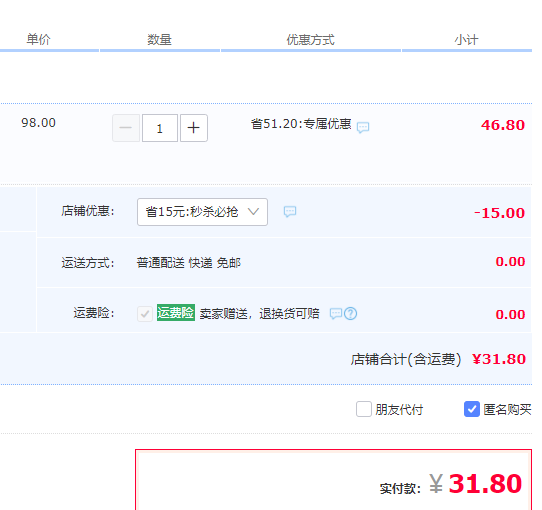The width and height of the screenshot is (542, 510).
Task: Click the 省51.20:专属优惠 text
Action: click(x=301, y=124)
